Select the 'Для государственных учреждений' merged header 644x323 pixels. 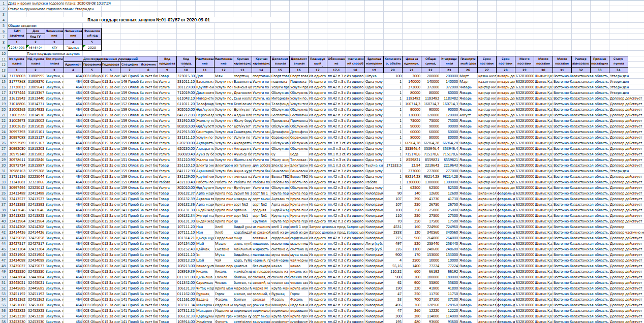(x=110, y=59)
